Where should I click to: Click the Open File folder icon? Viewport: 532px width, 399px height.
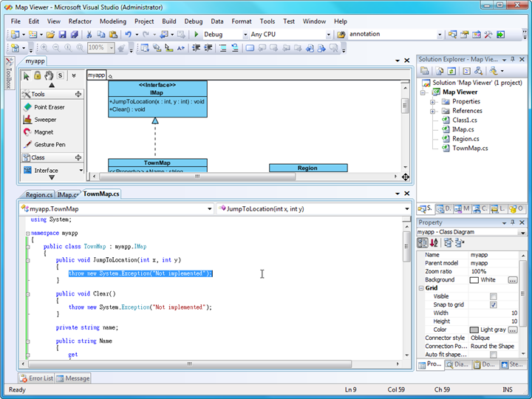(x=50, y=34)
